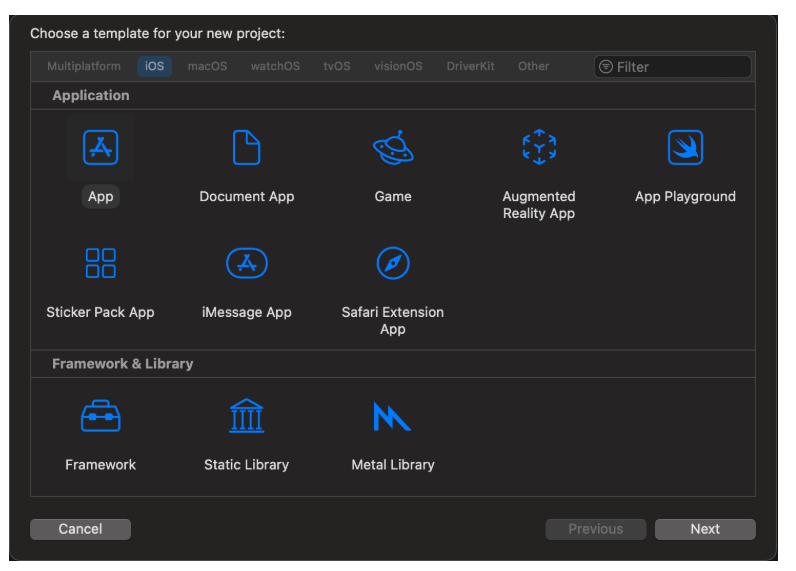Switch to the macOS tab
The image size is (796, 571).
coord(207,67)
